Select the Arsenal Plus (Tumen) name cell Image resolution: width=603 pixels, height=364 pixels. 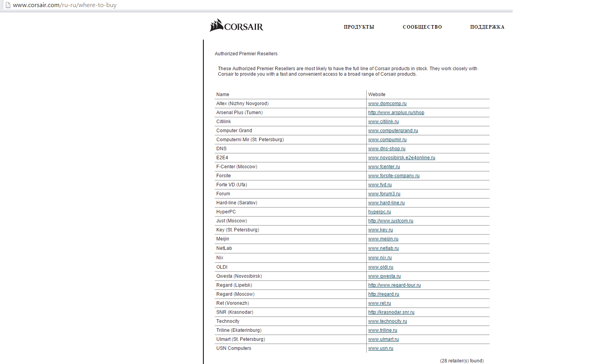coord(291,113)
